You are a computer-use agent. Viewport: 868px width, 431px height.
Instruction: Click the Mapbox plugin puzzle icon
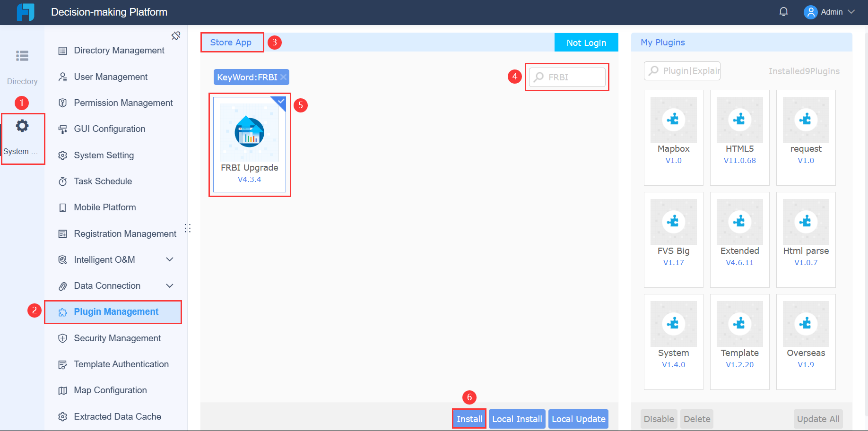click(x=673, y=120)
